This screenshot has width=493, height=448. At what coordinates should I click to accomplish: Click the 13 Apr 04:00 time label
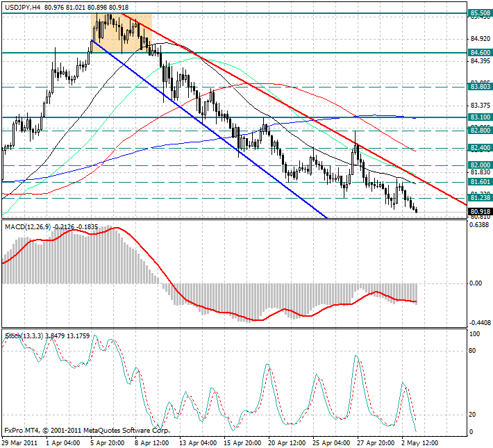coord(198,442)
